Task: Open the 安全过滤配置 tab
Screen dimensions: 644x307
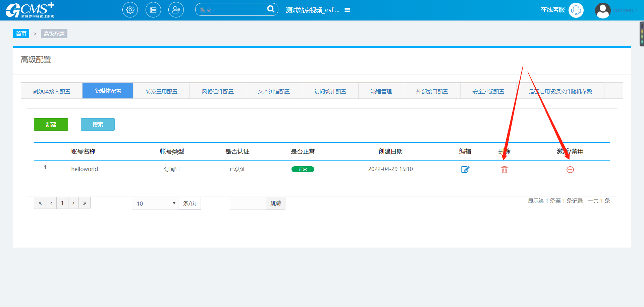Action: (x=488, y=91)
